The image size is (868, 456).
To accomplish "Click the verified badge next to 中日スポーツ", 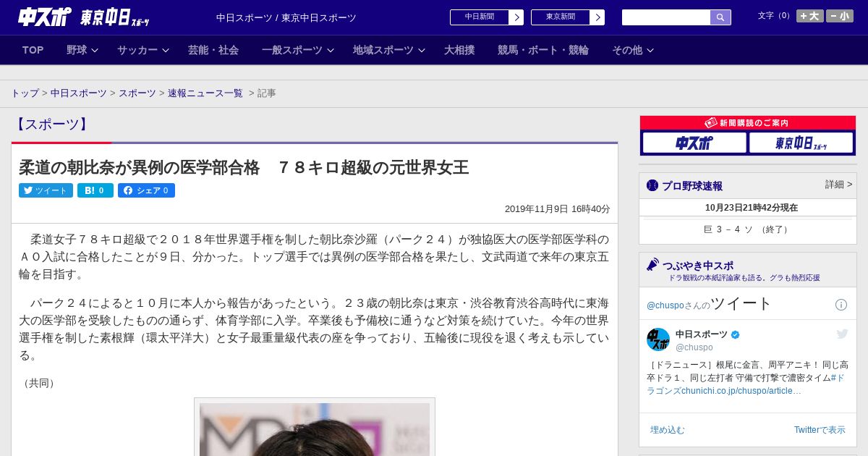I will point(736,334).
